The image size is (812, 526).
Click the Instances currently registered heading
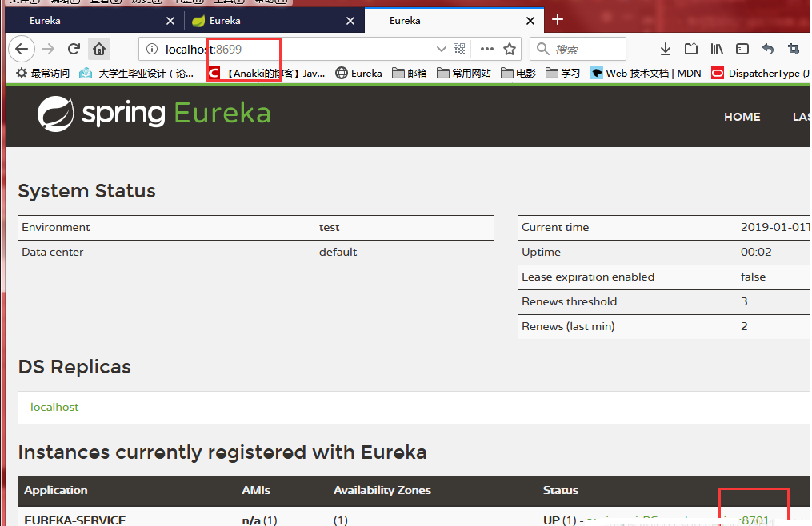222,452
